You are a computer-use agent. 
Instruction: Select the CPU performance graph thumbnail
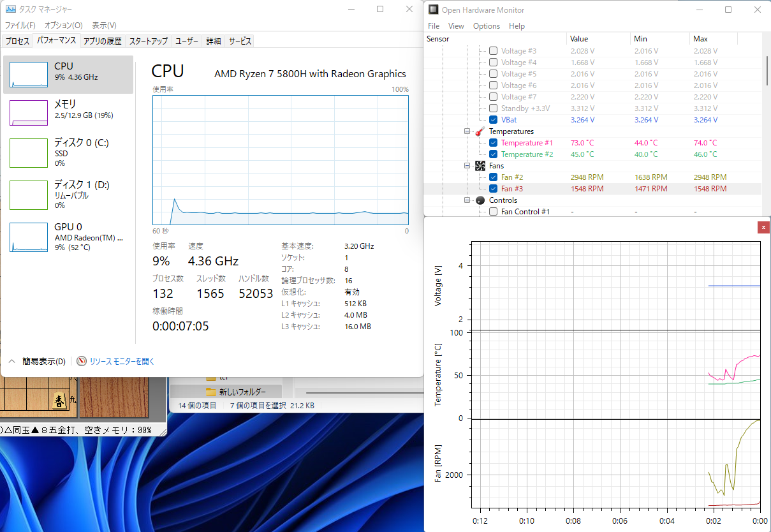coord(29,75)
